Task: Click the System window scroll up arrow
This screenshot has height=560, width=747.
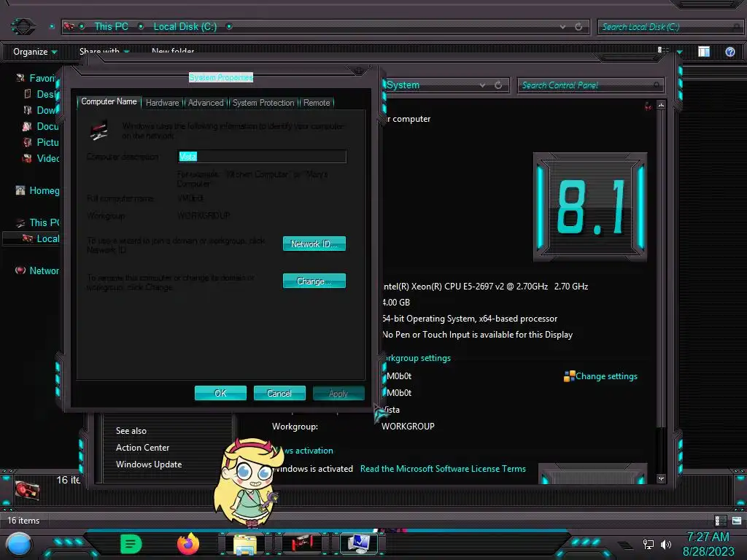Action: coord(661,105)
